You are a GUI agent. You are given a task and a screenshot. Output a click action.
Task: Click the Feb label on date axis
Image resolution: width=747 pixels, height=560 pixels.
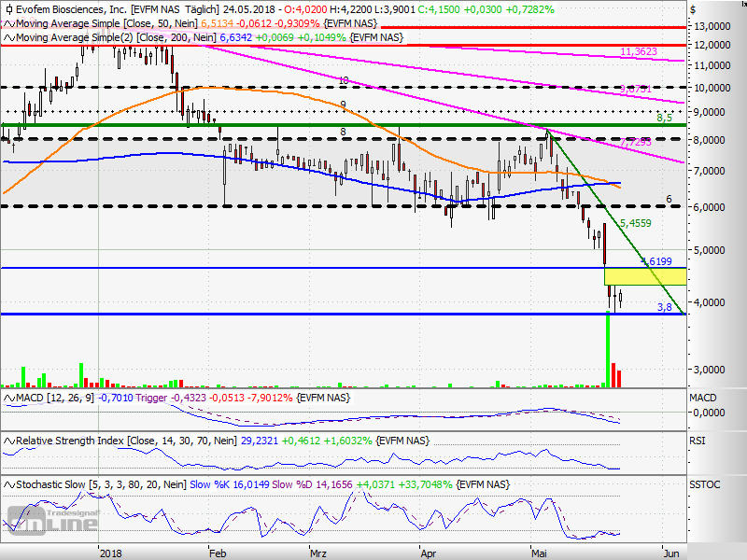point(218,553)
